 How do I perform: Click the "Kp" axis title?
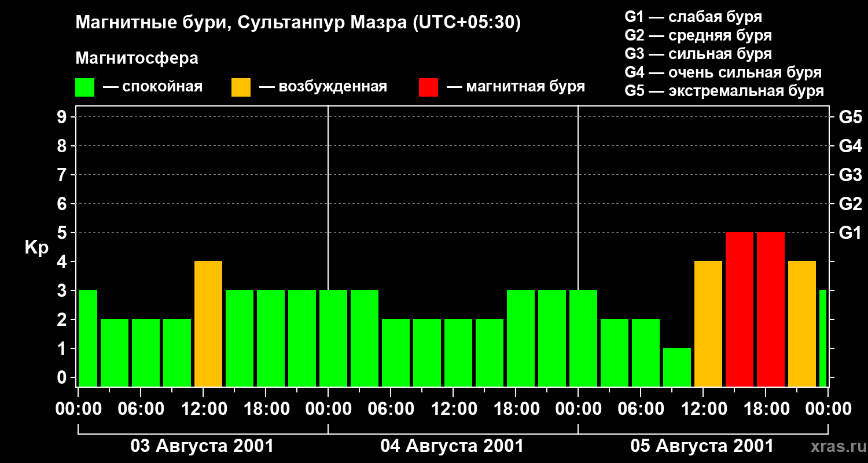point(36,248)
